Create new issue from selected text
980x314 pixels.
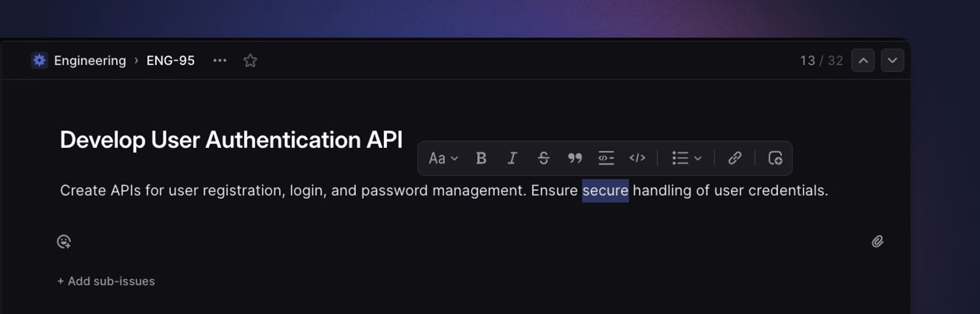click(775, 158)
